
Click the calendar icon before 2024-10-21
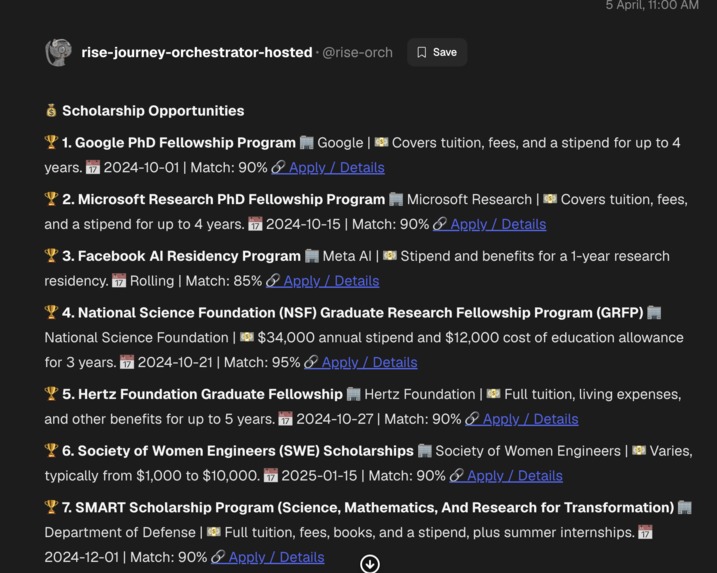pyautogui.click(x=127, y=362)
